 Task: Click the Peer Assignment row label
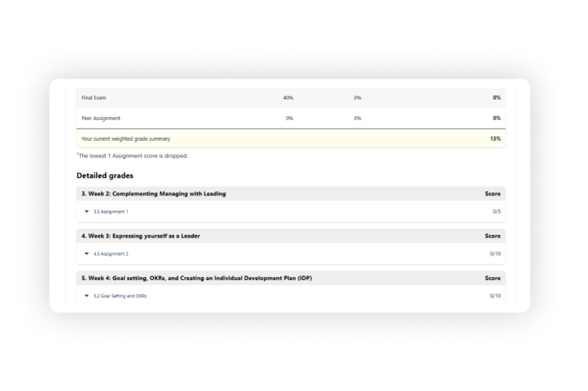[101, 118]
